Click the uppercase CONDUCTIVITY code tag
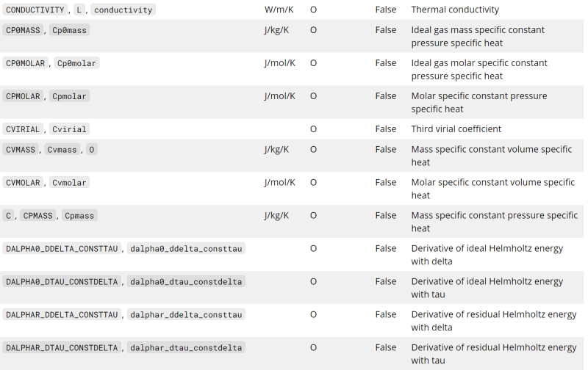The height and width of the screenshot is (373, 588). coord(35,10)
